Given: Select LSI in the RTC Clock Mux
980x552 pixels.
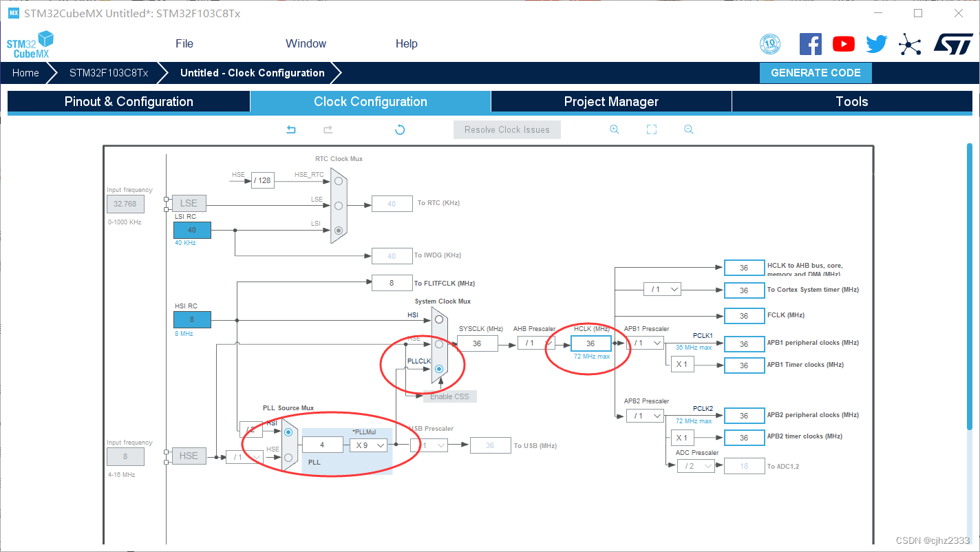Looking at the screenshot, I should [x=338, y=231].
